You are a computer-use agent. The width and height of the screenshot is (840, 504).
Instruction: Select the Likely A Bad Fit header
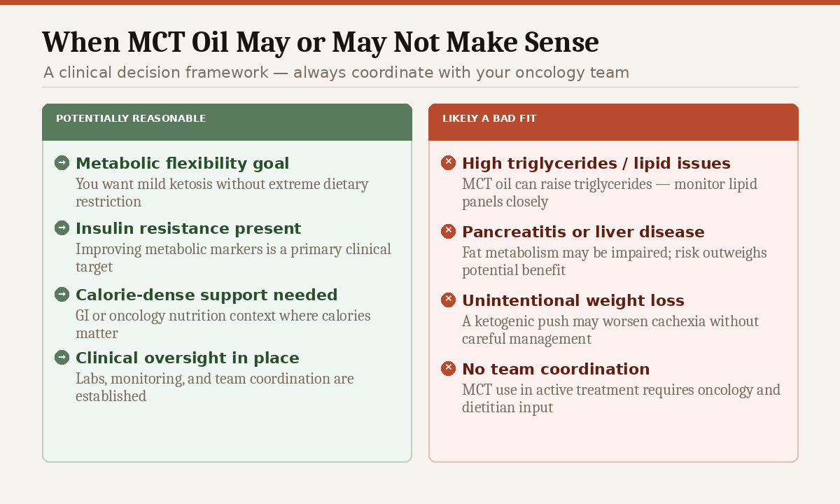tap(613, 122)
